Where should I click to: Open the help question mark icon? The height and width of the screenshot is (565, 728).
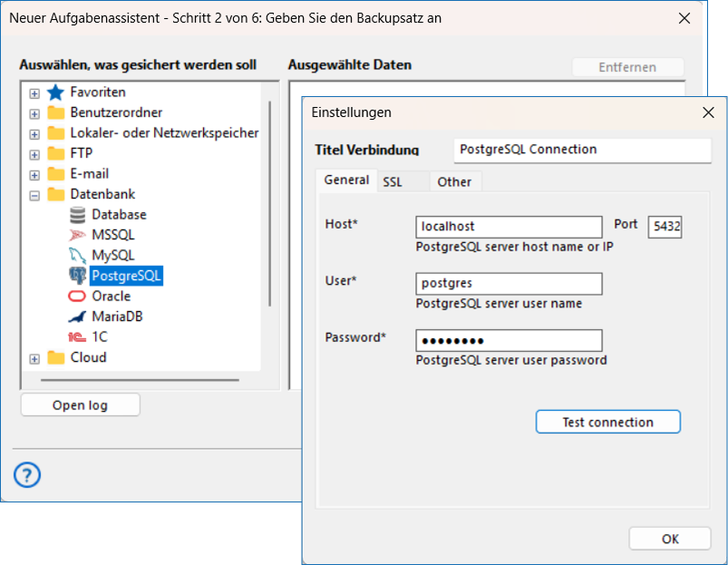tap(26, 474)
